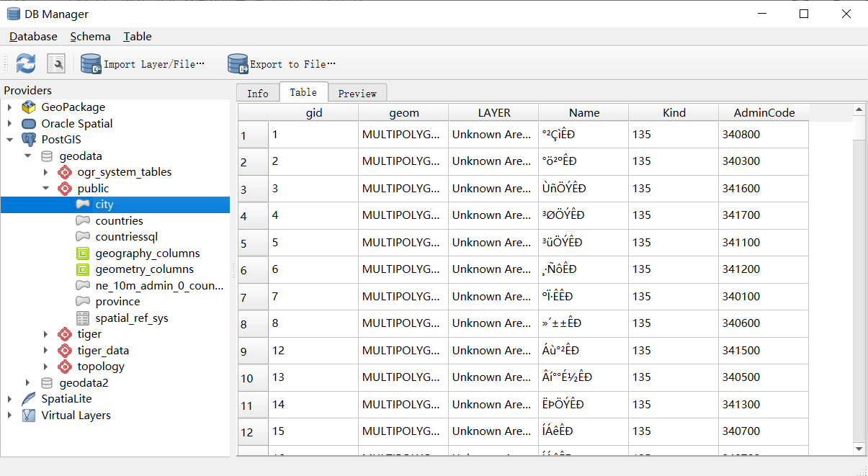Open the Schema menu

(x=90, y=36)
